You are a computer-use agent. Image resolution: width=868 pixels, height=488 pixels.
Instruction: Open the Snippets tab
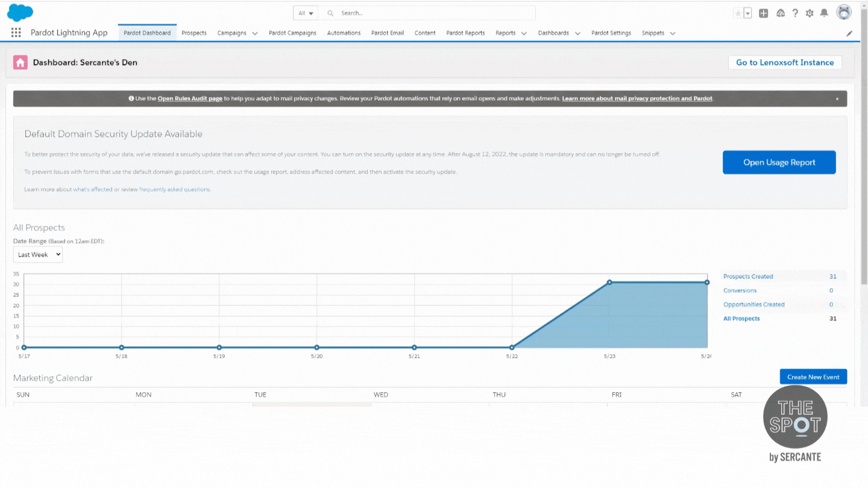click(x=653, y=33)
